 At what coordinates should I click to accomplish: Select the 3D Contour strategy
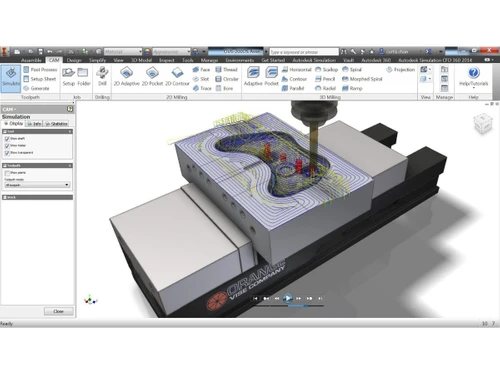(x=294, y=79)
